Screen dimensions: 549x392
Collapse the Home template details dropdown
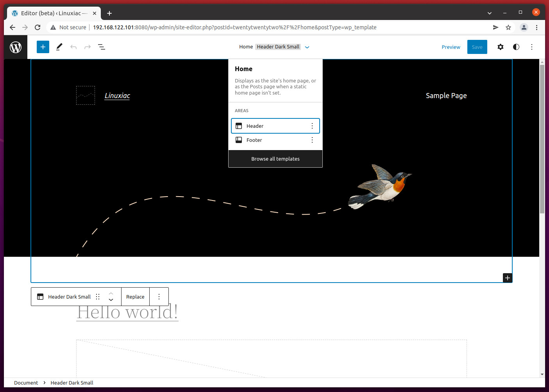pos(307,47)
